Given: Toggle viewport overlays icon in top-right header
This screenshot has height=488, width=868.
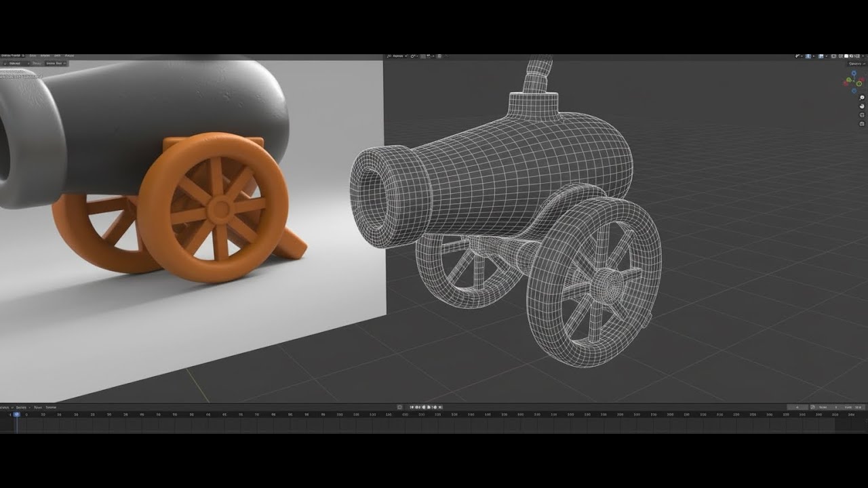Looking at the screenshot, I should (821, 56).
